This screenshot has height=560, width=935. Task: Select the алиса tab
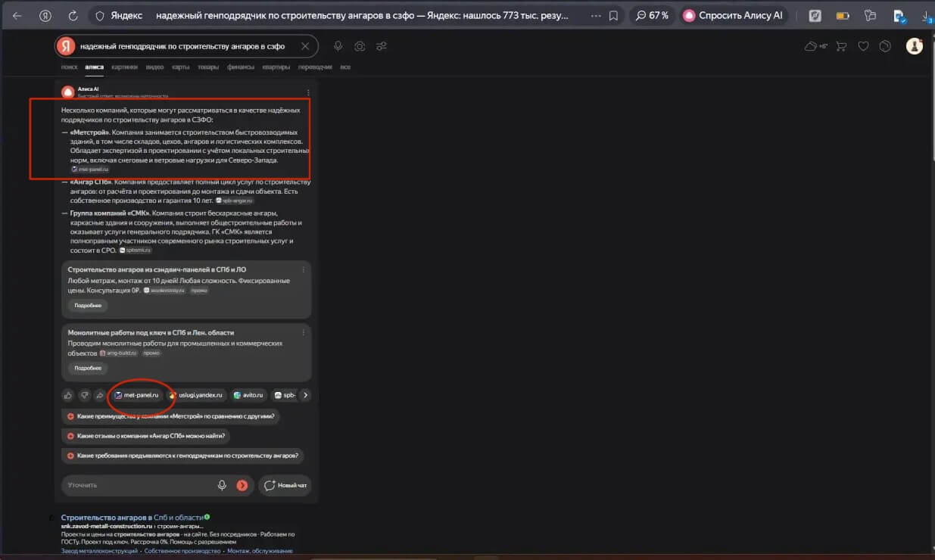(94, 67)
